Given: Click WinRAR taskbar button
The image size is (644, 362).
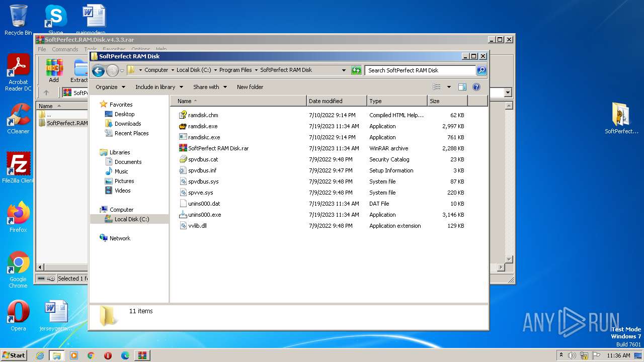Looking at the screenshot, I should (x=142, y=355).
